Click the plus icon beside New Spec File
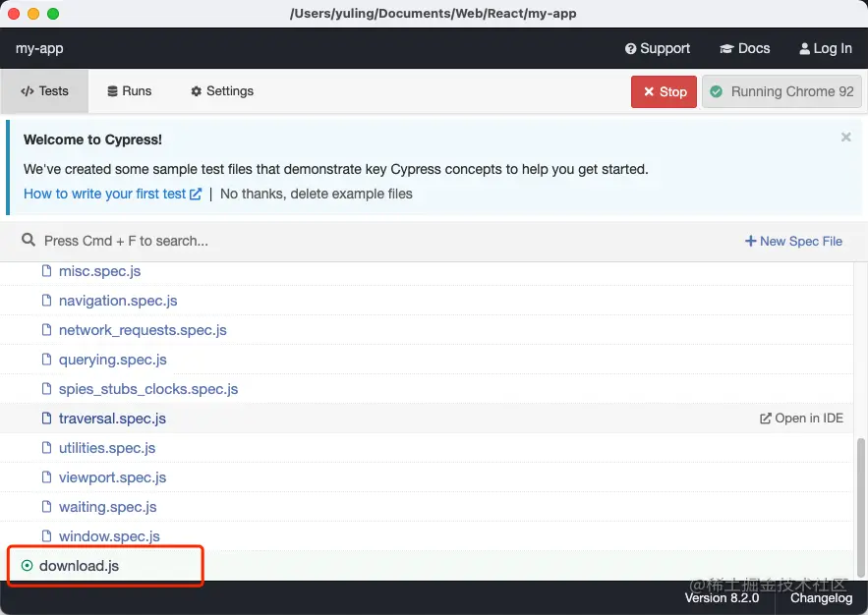 click(751, 241)
